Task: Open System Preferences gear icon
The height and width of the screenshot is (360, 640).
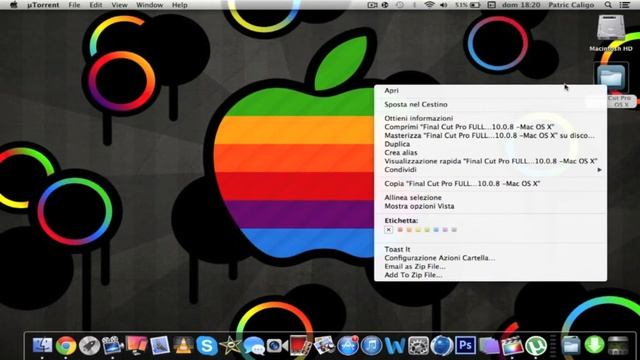Action: (418, 346)
